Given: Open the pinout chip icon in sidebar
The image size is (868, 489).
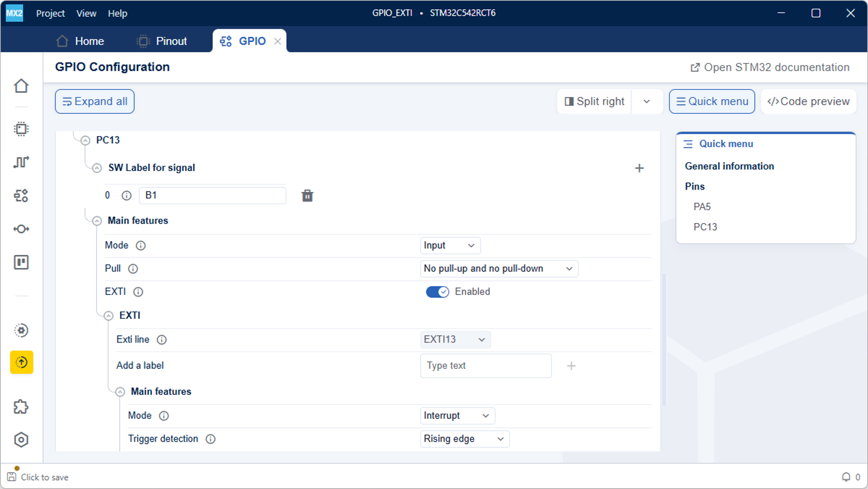Looking at the screenshot, I should point(21,129).
